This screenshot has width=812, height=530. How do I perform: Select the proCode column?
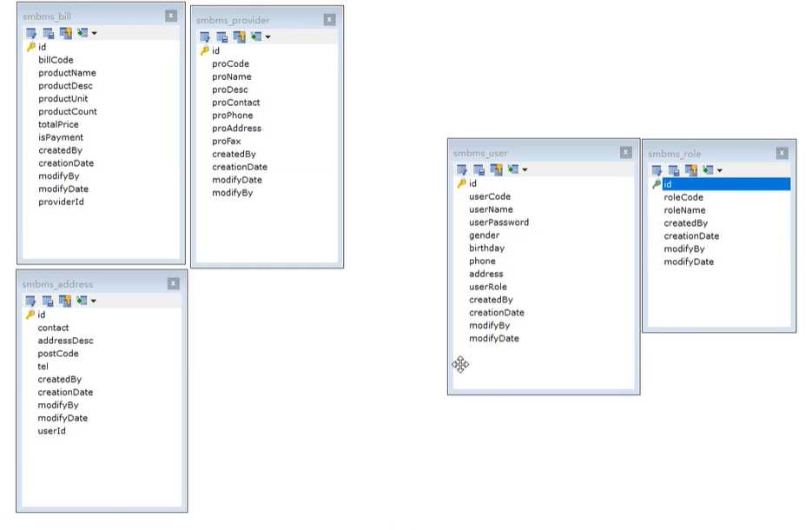[230, 63]
